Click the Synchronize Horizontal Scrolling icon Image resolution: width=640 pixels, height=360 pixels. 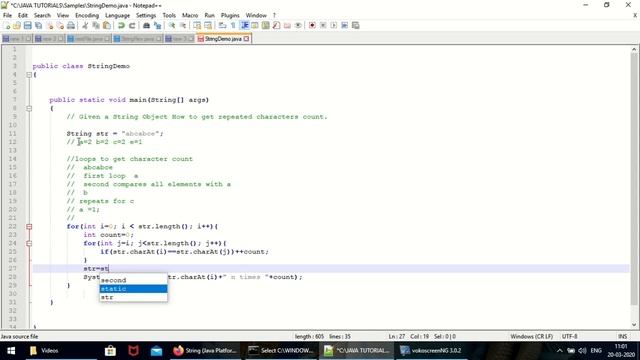[208, 25]
